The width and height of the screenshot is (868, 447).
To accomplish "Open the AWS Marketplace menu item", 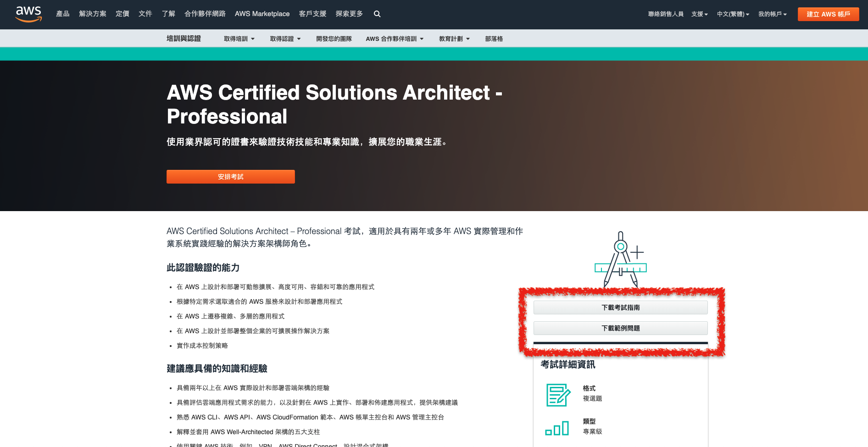I will pos(262,14).
